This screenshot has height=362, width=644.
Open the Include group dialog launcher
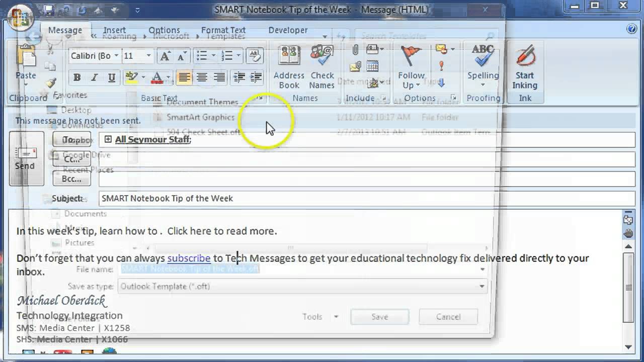tap(384, 98)
